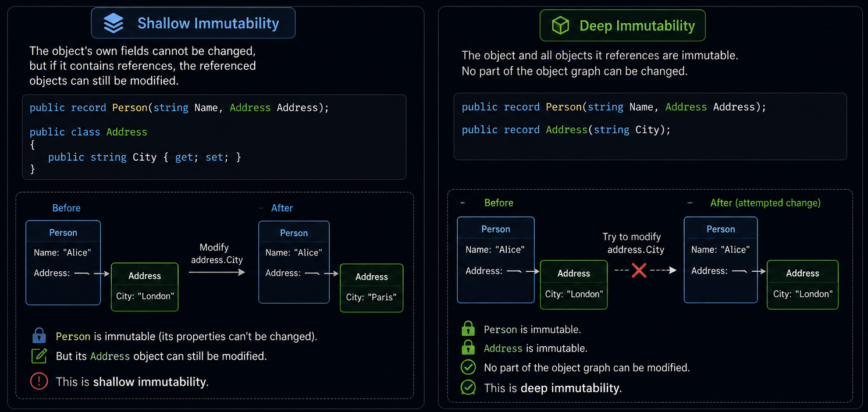Click the green padlock beside 'Address is immutable.'
This screenshot has height=412, width=868.
[468, 348]
